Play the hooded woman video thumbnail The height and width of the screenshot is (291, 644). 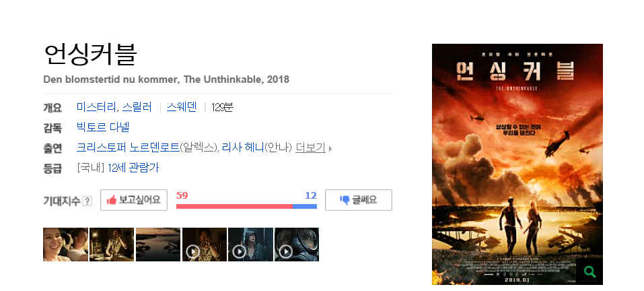click(250, 245)
